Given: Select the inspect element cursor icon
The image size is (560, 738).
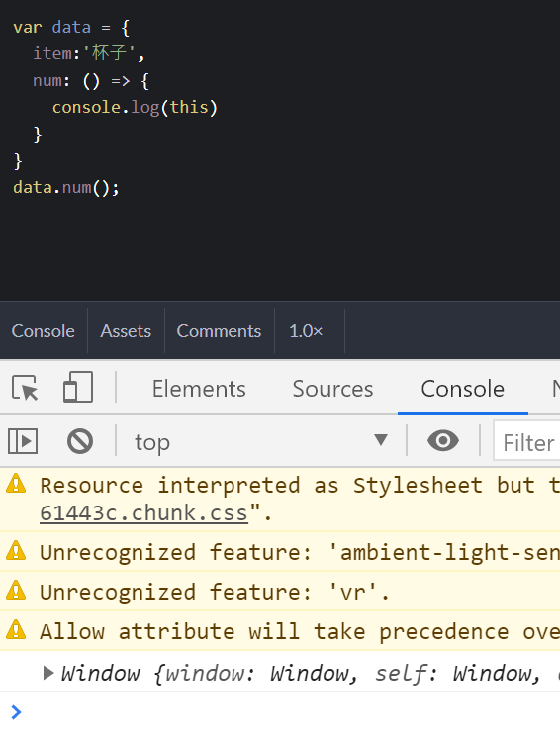Looking at the screenshot, I should 25,389.
